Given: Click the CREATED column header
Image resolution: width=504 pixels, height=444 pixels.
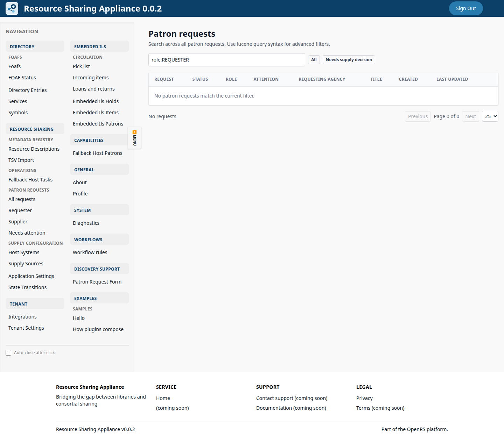Looking at the screenshot, I should (x=408, y=79).
